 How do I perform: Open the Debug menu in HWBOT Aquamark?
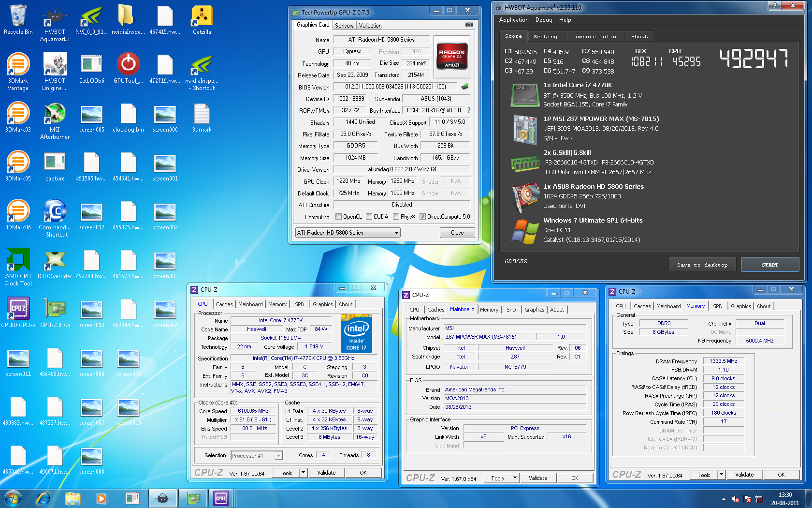[x=544, y=20]
